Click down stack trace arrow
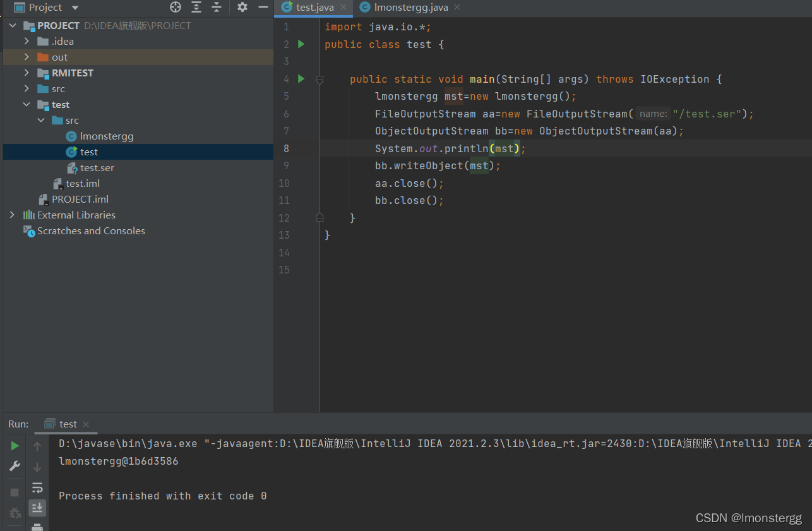This screenshot has width=812, height=531. click(x=37, y=467)
